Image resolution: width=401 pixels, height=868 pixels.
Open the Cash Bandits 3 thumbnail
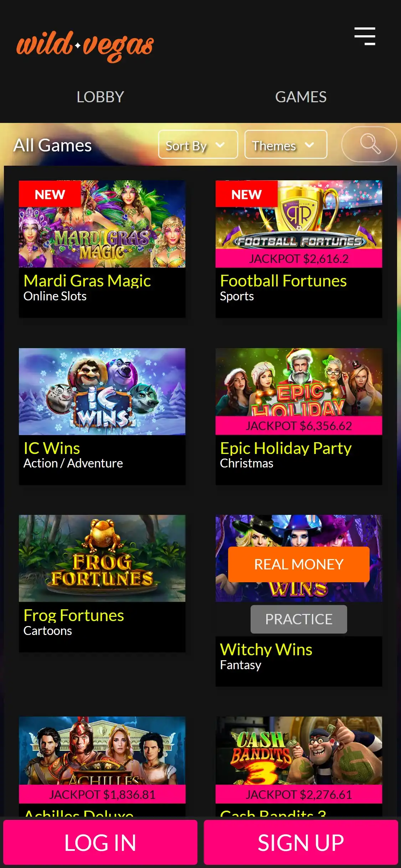(299, 750)
